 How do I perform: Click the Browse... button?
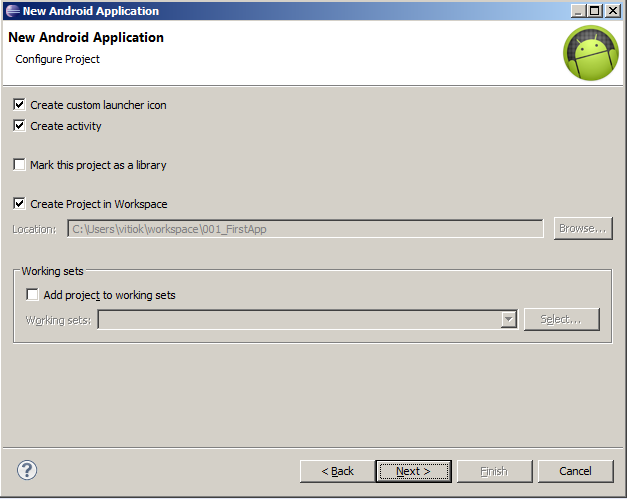[x=583, y=228]
